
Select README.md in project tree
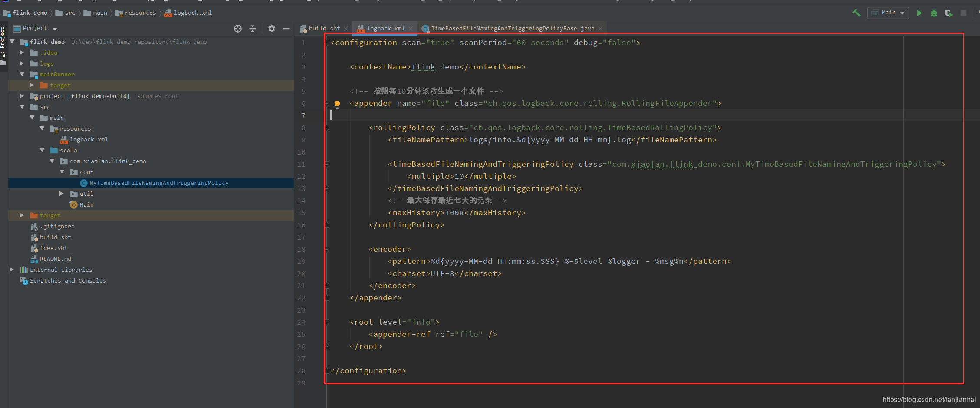(x=55, y=259)
